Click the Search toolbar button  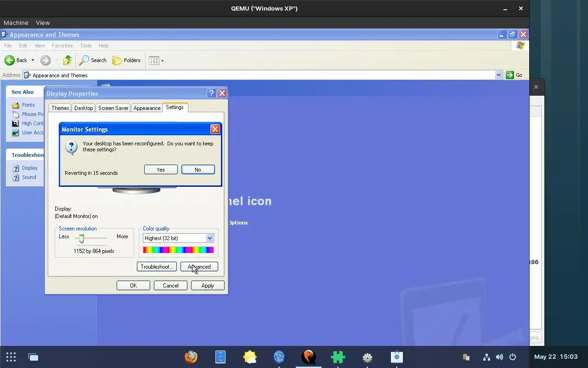[93, 60]
